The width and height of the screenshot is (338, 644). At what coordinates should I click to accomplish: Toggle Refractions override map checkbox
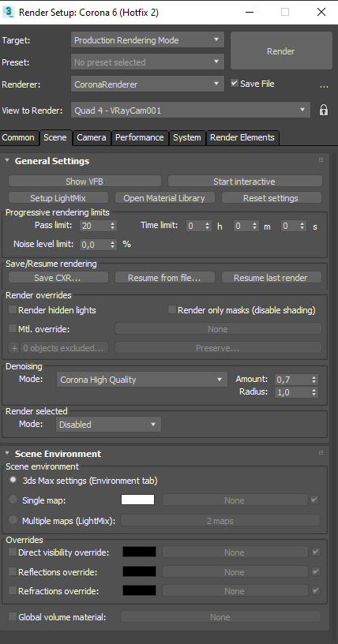[315, 590]
